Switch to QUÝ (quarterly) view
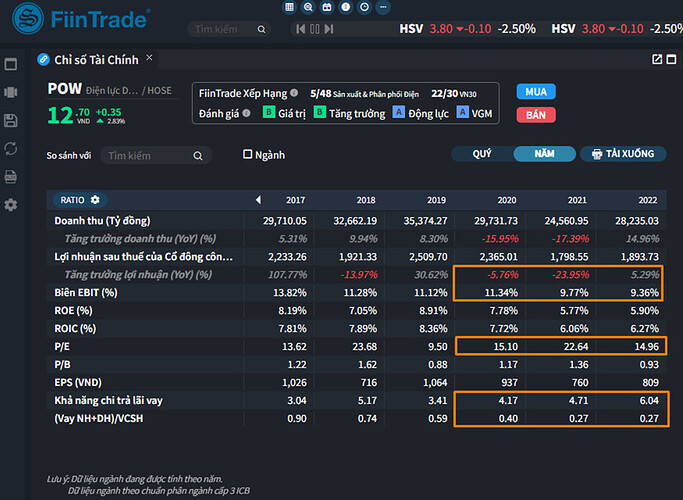Image resolution: width=683 pixels, height=500 pixels. coord(482,154)
